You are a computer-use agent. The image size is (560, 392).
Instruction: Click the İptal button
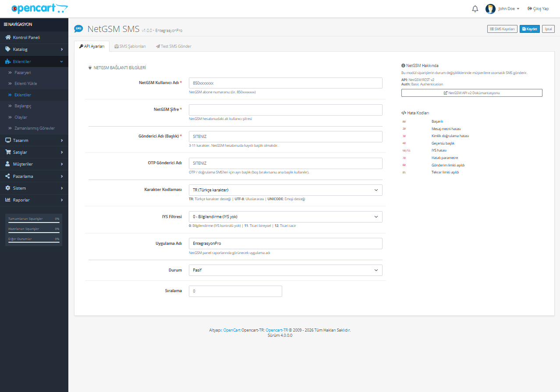[548, 29]
